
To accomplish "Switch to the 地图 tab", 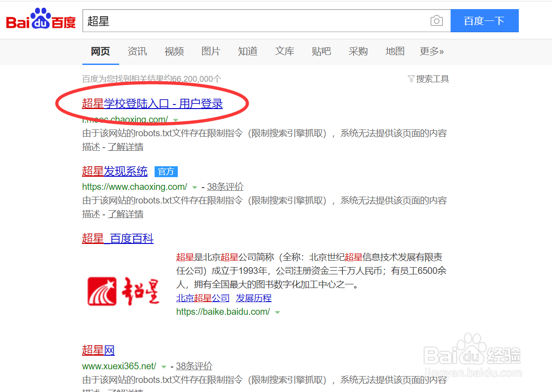I will point(395,51).
